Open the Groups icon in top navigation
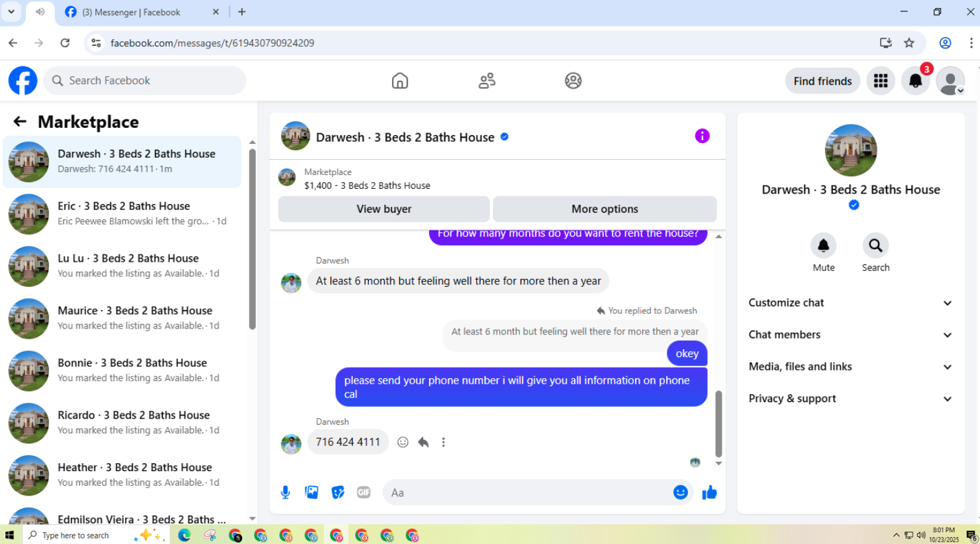The width and height of the screenshot is (980, 544). point(573,81)
